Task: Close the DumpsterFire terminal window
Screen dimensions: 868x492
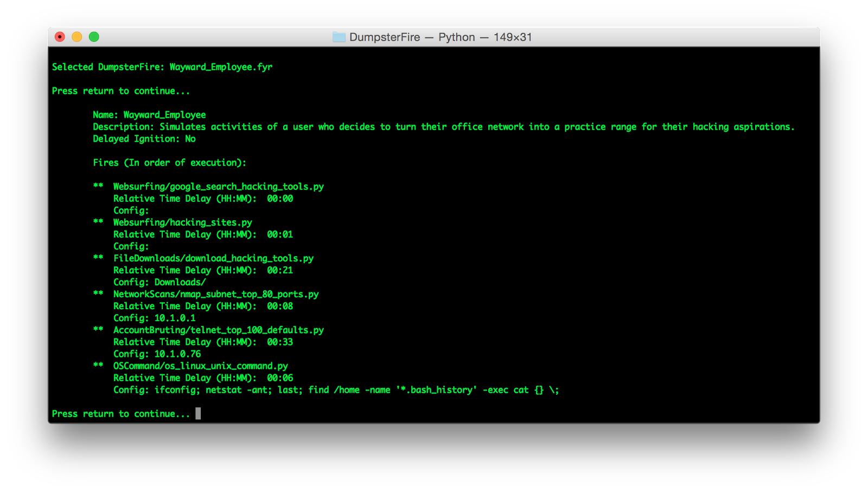Action: click(60, 37)
